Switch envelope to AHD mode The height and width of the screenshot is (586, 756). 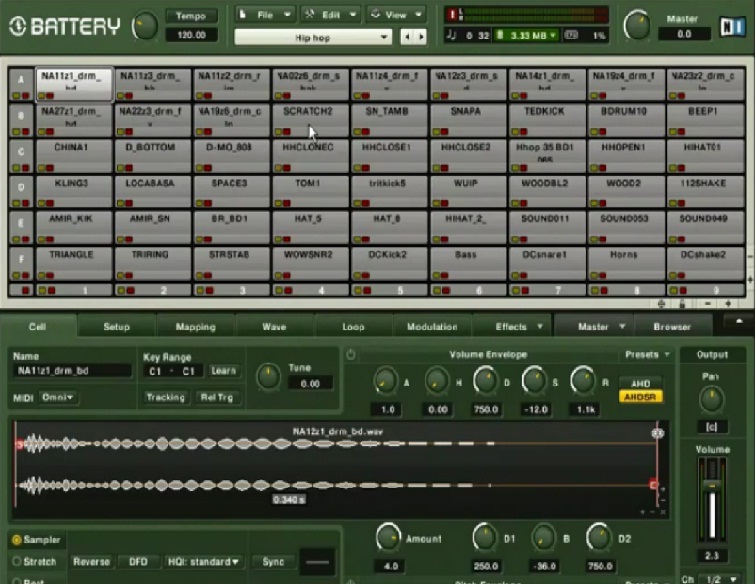coord(640,384)
